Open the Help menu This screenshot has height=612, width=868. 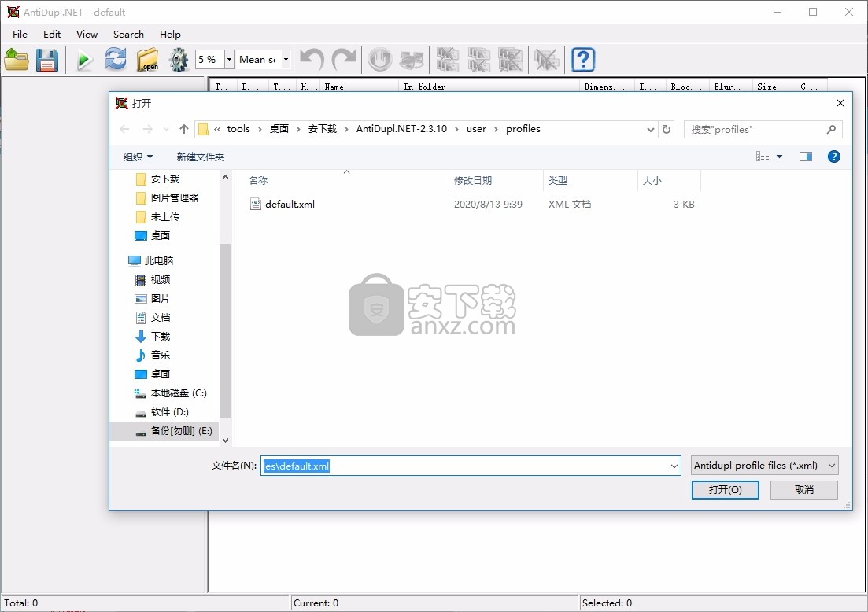170,35
